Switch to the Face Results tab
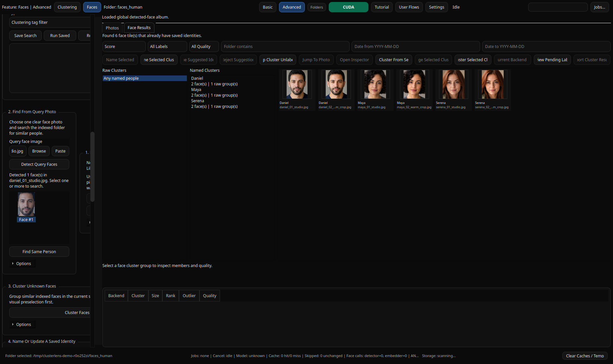The image size is (613, 364). [x=139, y=28]
